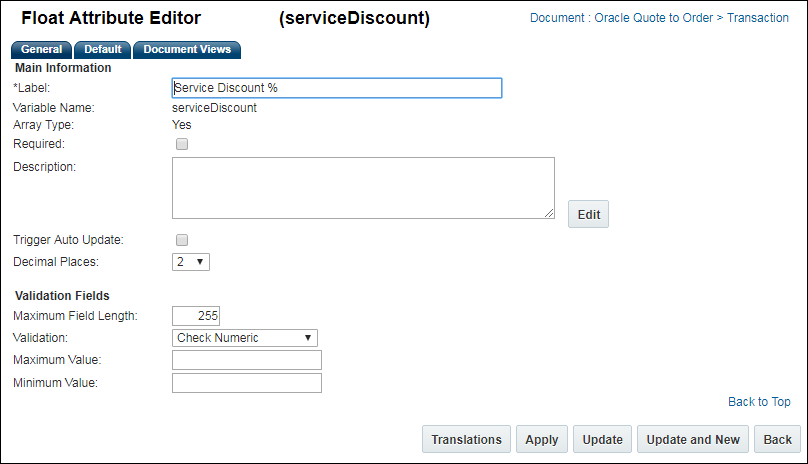Enable the Required checkbox

tap(182, 144)
